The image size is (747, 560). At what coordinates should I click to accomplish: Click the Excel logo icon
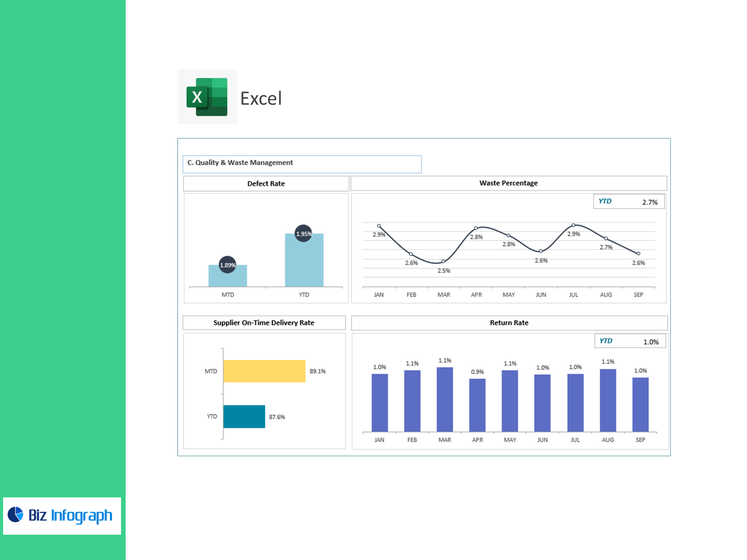pyautogui.click(x=207, y=97)
